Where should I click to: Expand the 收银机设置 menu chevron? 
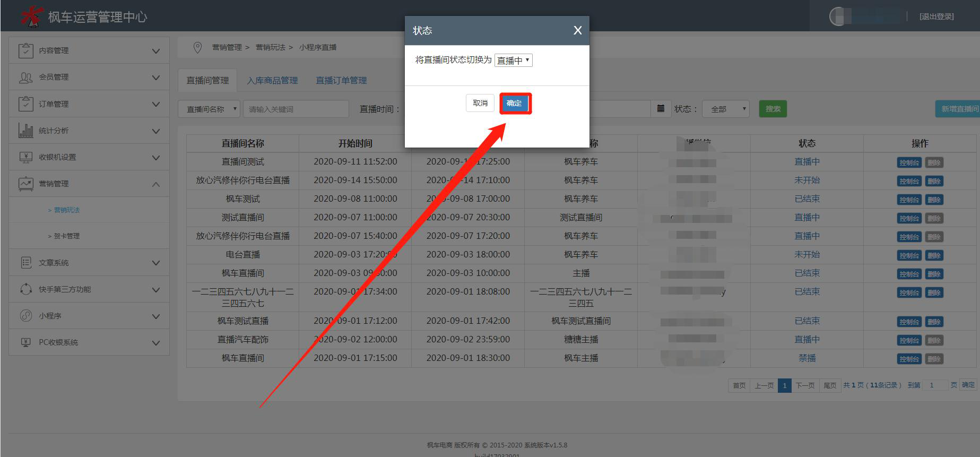156,158
